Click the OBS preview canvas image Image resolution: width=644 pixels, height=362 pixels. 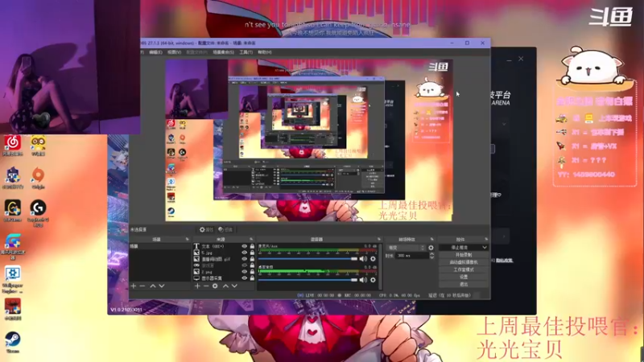[x=308, y=140]
